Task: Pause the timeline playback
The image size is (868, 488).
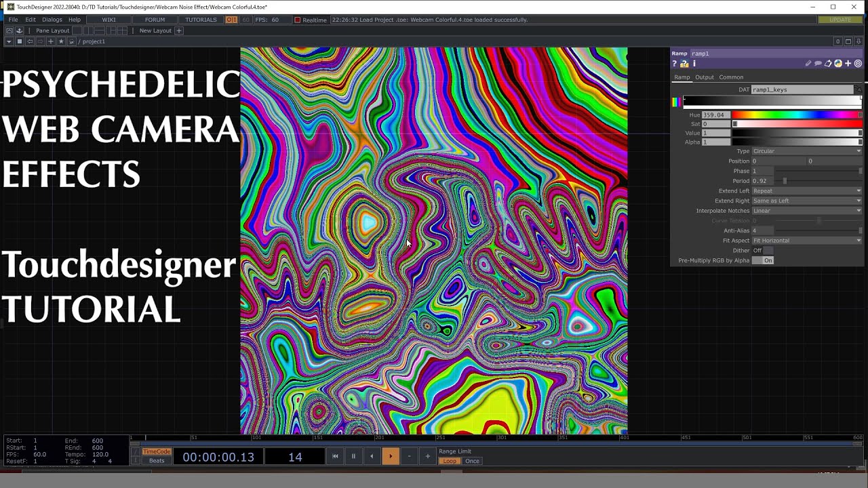Action: pos(353,457)
